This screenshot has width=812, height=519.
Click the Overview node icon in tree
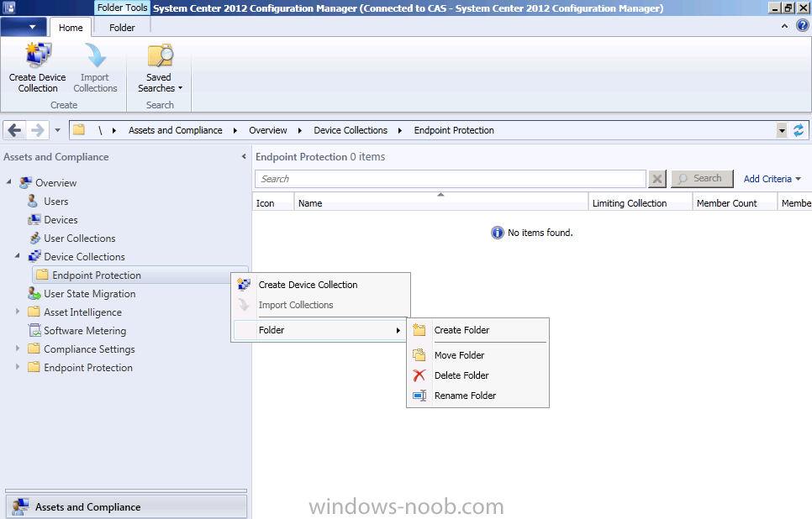[x=26, y=183]
